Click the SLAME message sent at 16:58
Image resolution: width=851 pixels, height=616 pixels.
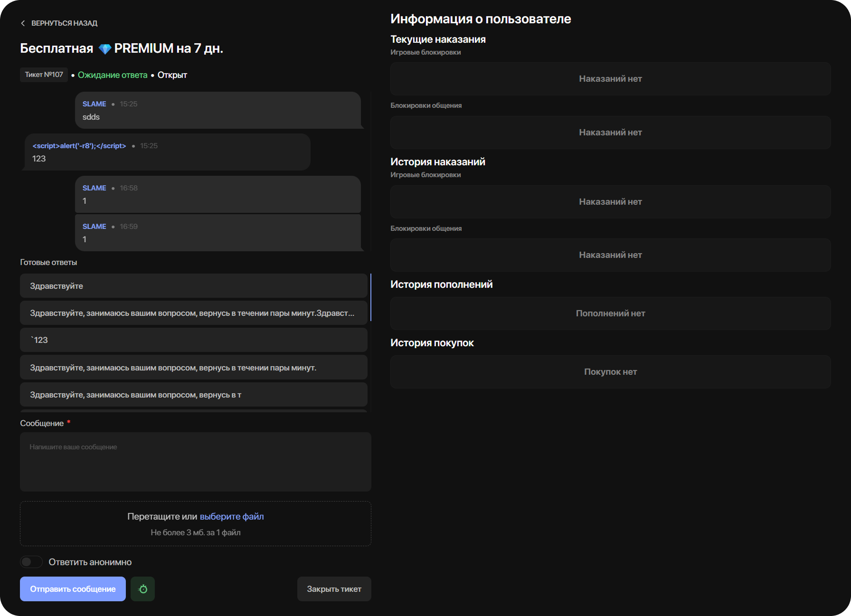(218, 194)
